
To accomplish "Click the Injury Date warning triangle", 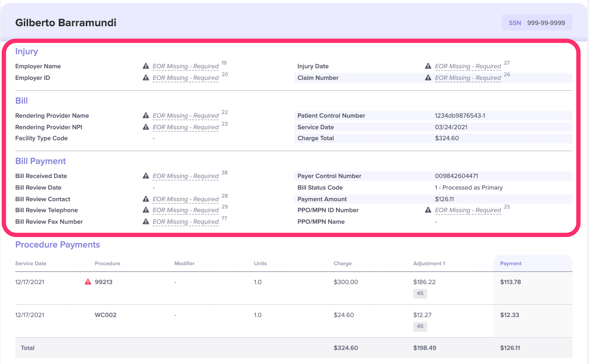I will 428,66.
